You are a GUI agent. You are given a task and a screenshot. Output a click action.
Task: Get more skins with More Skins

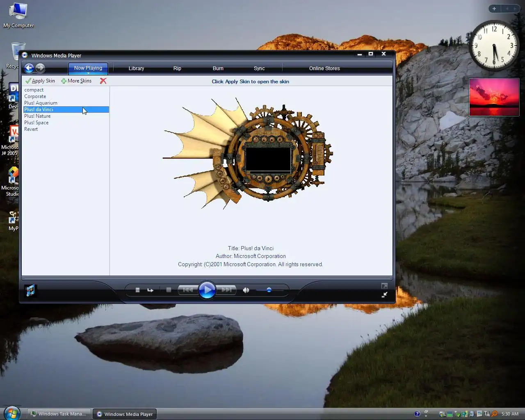[76, 81]
